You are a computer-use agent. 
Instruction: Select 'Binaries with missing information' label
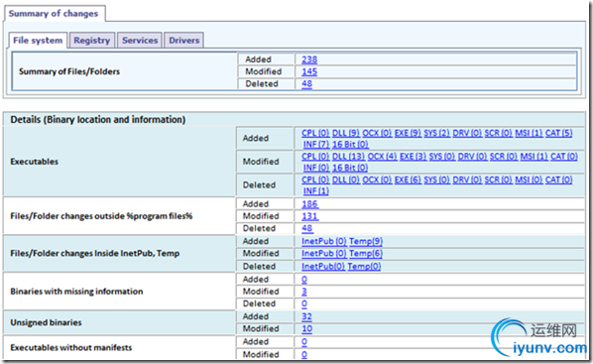76,292
